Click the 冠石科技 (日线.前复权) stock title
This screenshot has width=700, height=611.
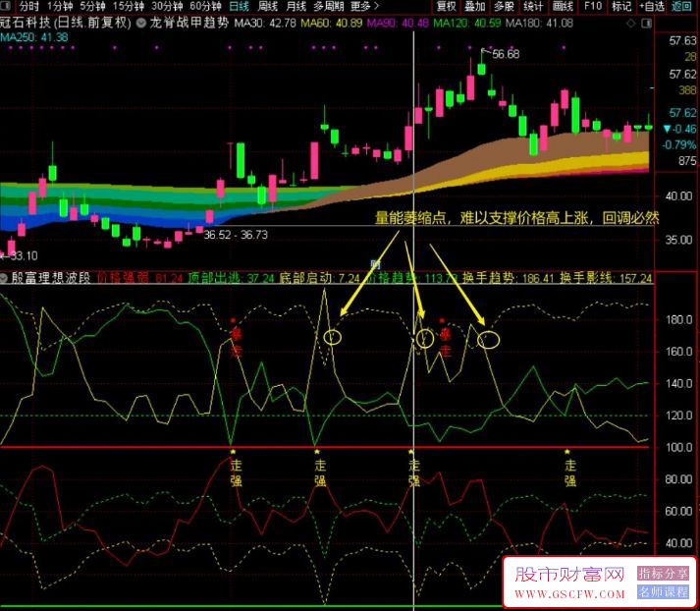(66, 23)
